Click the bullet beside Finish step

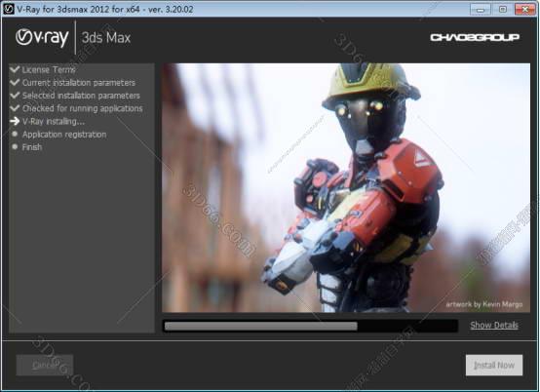pyautogui.click(x=15, y=146)
